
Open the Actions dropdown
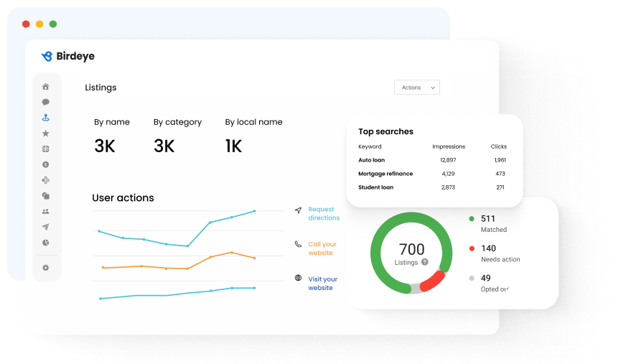tap(417, 88)
